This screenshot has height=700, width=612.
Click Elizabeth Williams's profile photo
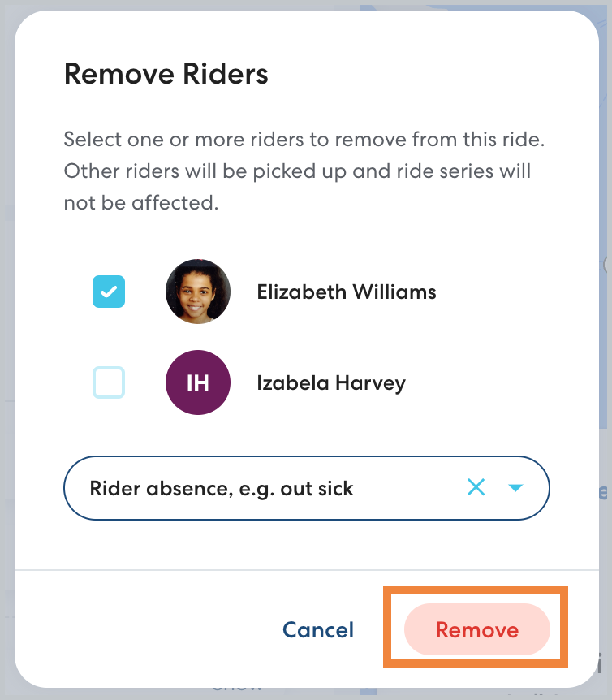tap(198, 292)
